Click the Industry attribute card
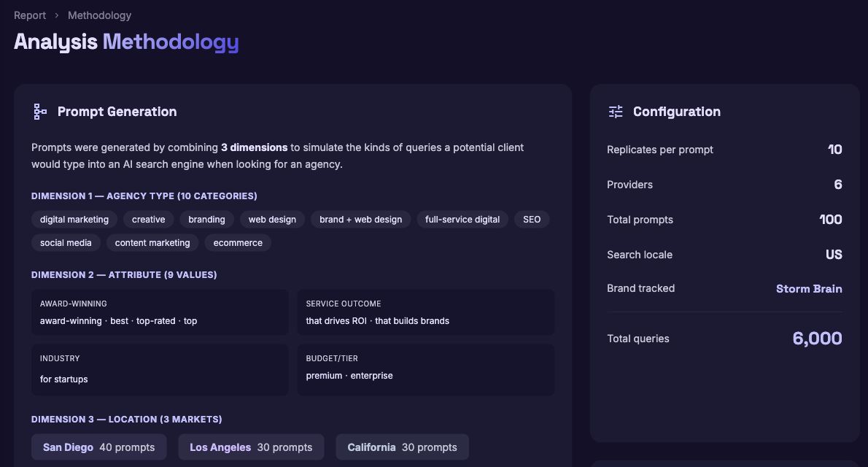Screen dimensions: 868x467 click(x=160, y=369)
